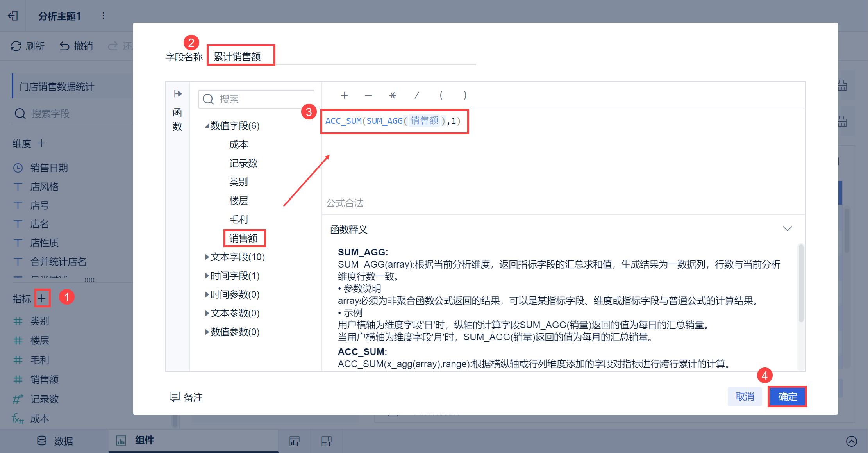Click the 取消 button
Viewport: 868px width, 453px height.
pos(744,397)
